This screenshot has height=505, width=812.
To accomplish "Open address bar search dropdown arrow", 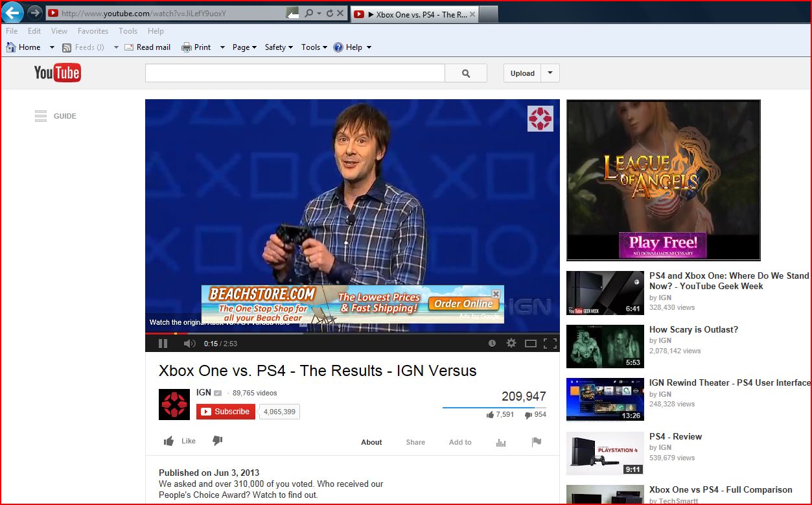I will tap(319, 13).
